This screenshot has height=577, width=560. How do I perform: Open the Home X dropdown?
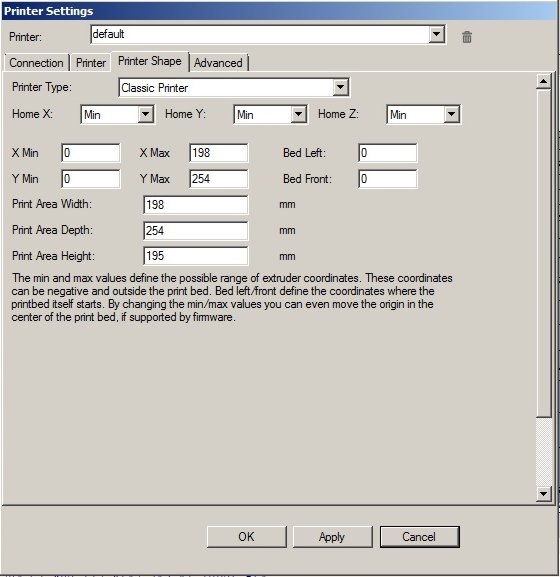(x=145, y=114)
